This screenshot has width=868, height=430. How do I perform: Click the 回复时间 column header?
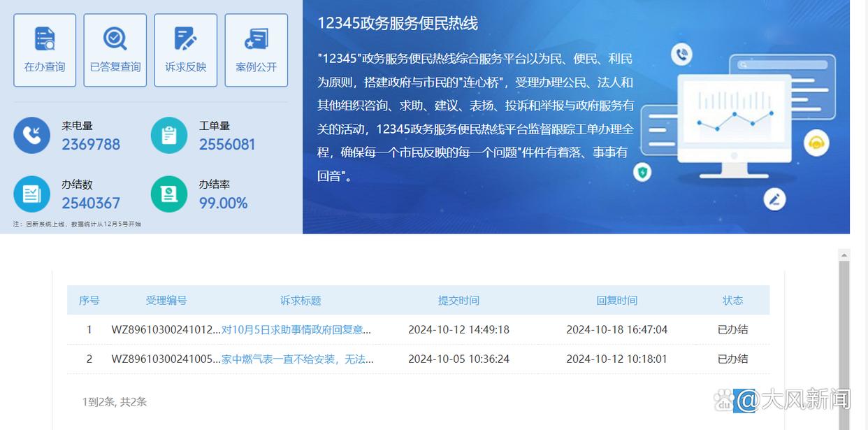(x=616, y=301)
